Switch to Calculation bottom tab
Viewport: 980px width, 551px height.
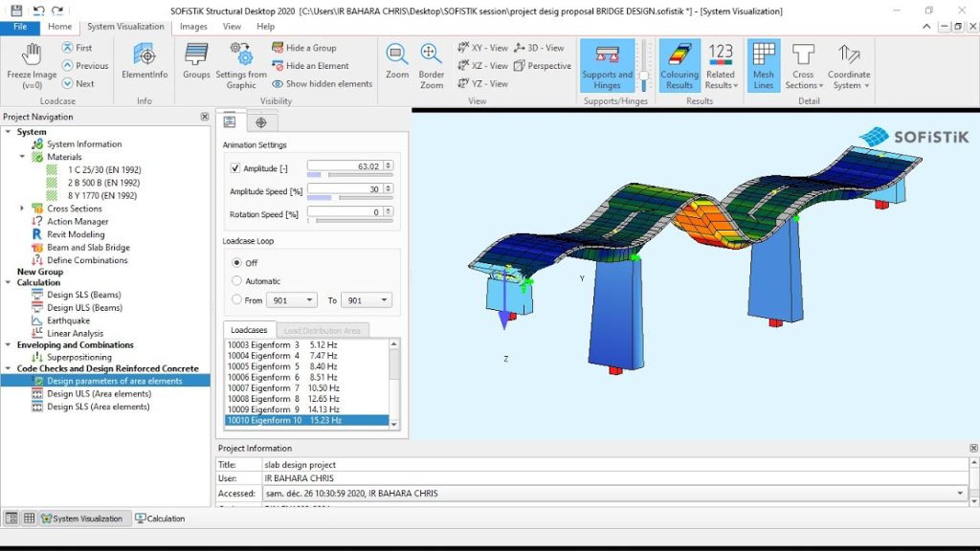[x=160, y=518]
